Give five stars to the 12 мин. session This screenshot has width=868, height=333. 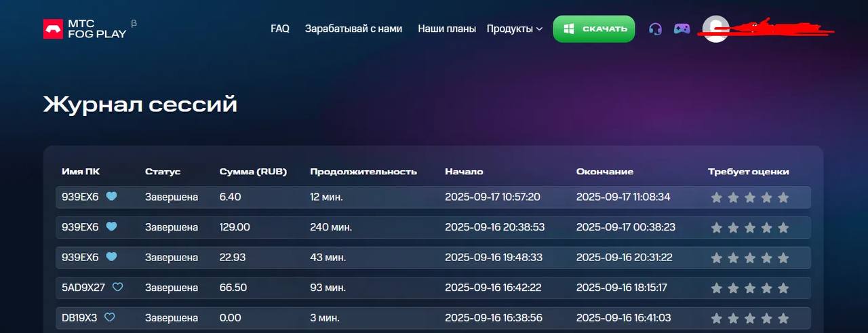[x=783, y=197]
